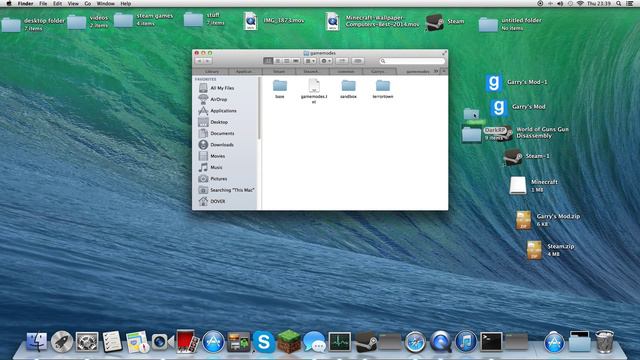The width and height of the screenshot is (640, 360).
Task: Select Garry's Mod-1 desktop icon
Action: tap(493, 83)
